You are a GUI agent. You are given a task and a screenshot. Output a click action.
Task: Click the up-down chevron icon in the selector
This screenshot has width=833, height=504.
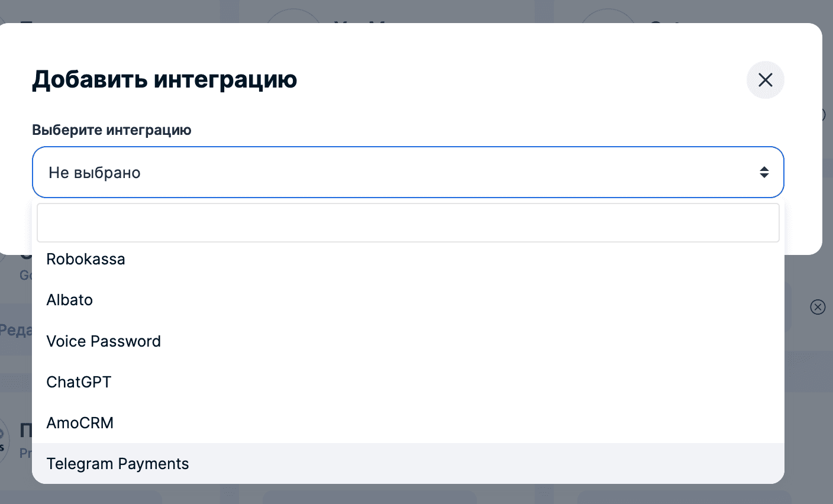coord(764,172)
